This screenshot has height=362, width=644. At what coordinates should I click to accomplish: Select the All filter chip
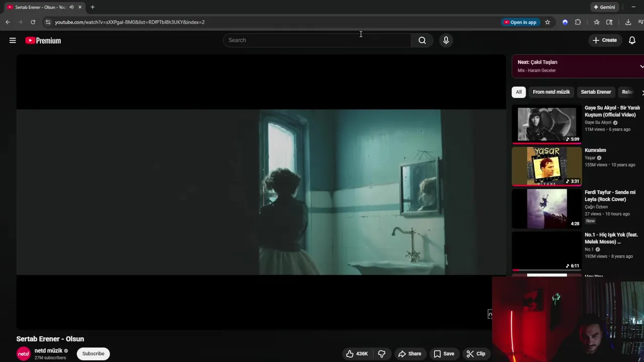[x=519, y=92]
